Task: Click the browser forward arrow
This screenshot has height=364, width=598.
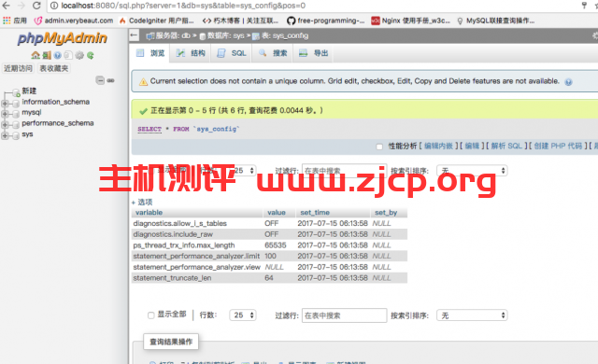Action: [x=21, y=6]
